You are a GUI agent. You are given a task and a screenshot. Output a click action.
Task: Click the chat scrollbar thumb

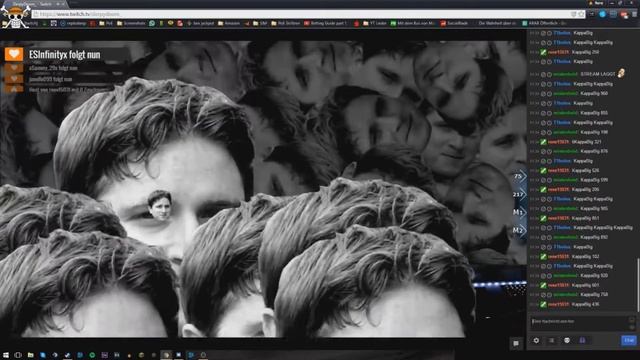[x=638, y=284]
